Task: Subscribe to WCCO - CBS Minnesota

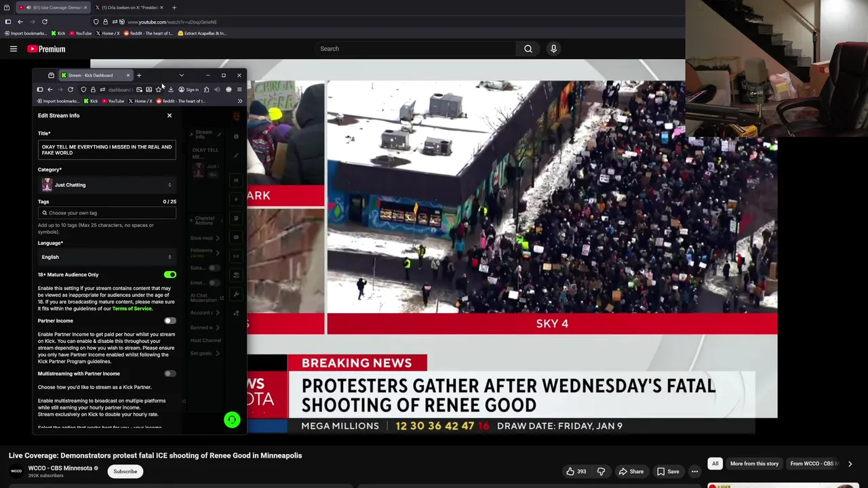Action: [125, 472]
